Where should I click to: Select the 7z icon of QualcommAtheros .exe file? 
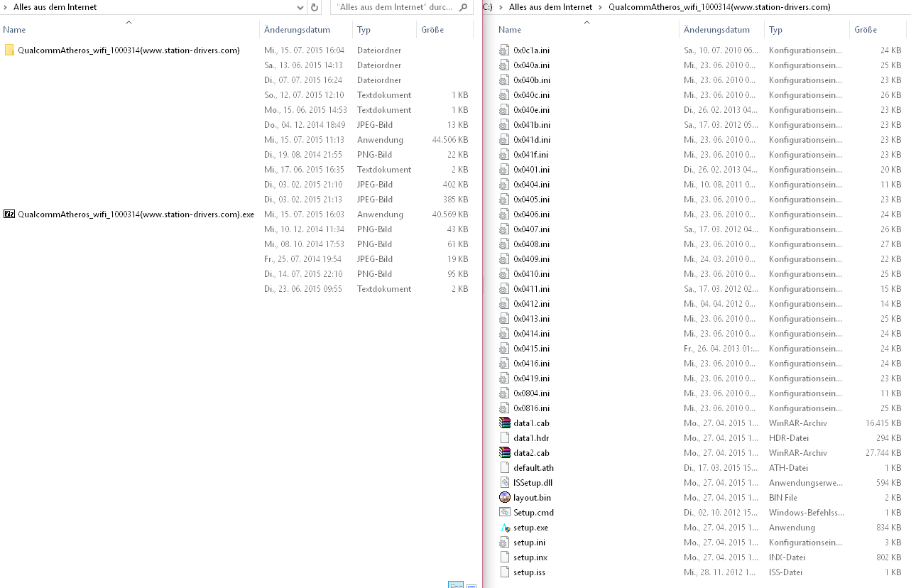9,214
